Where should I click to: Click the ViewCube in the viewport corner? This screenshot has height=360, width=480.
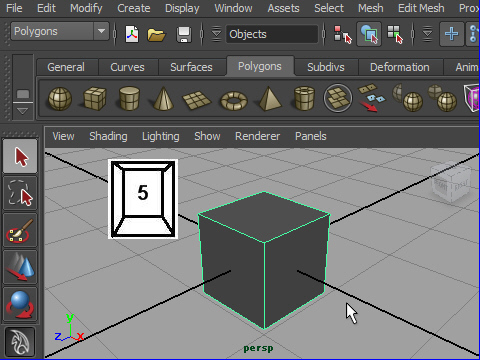point(451,182)
